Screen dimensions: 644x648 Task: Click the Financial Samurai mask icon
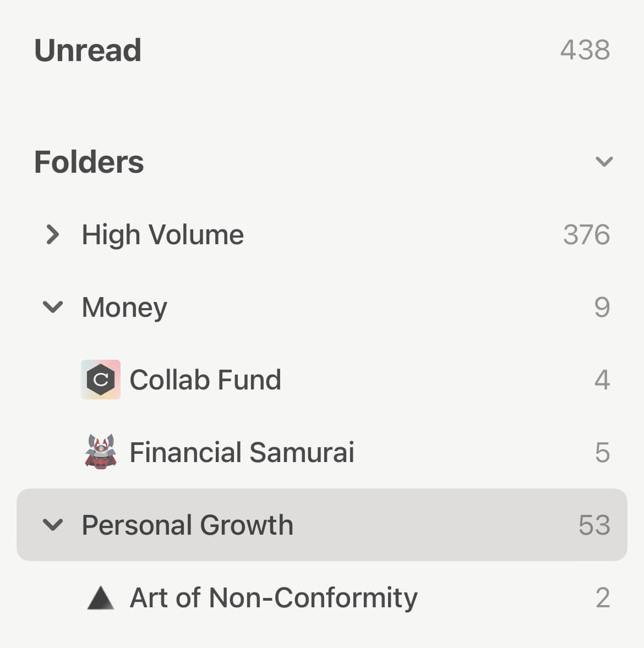101,452
